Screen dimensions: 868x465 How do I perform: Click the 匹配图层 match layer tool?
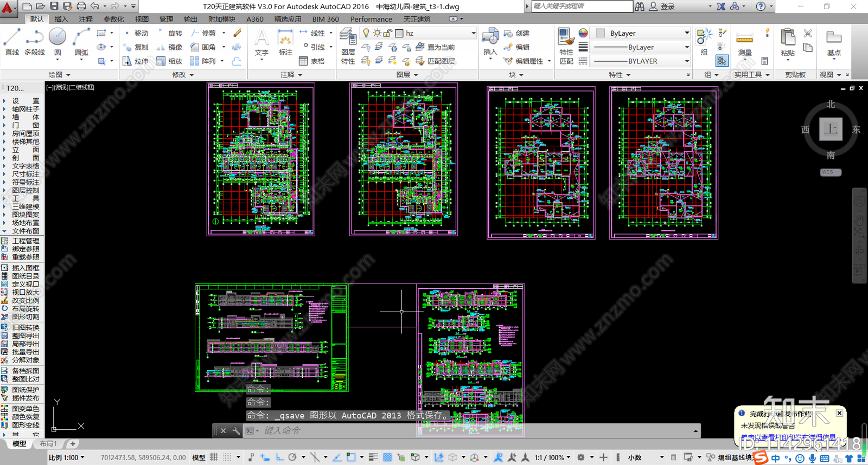(x=436, y=61)
